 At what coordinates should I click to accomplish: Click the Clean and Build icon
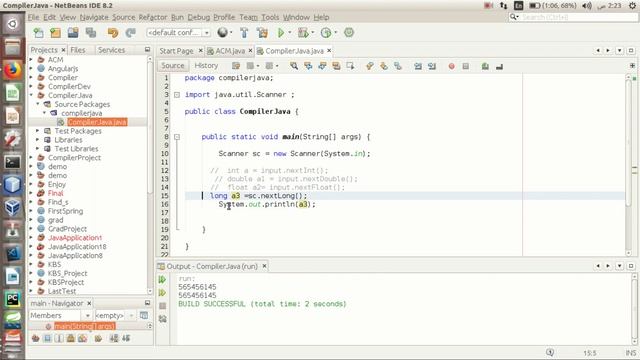coord(262,33)
